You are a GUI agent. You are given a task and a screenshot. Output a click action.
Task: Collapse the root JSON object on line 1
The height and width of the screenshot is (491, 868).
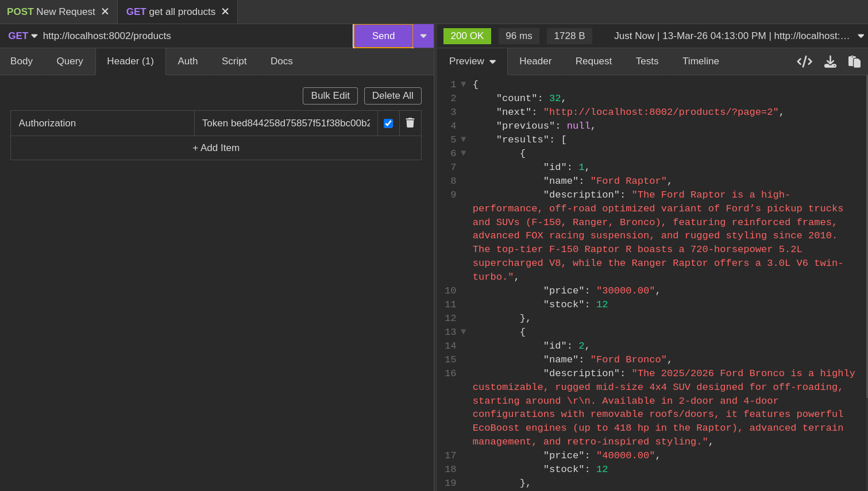pyautogui.click(x=464, y=84)
